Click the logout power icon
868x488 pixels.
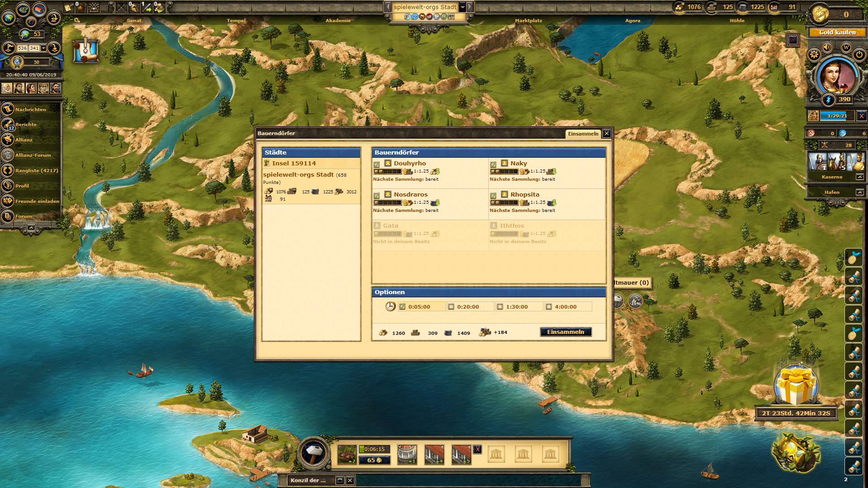click(859, 55)
